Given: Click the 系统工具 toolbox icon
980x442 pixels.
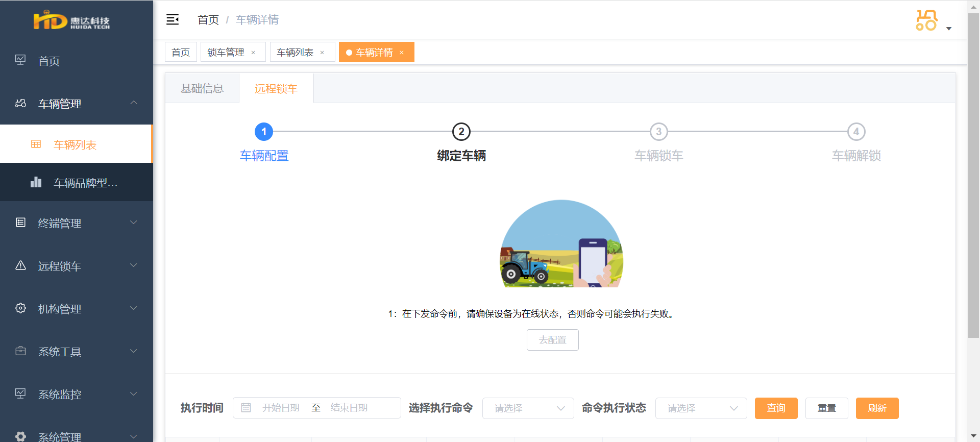Looking at the screenshot, I should coord(20,351).
